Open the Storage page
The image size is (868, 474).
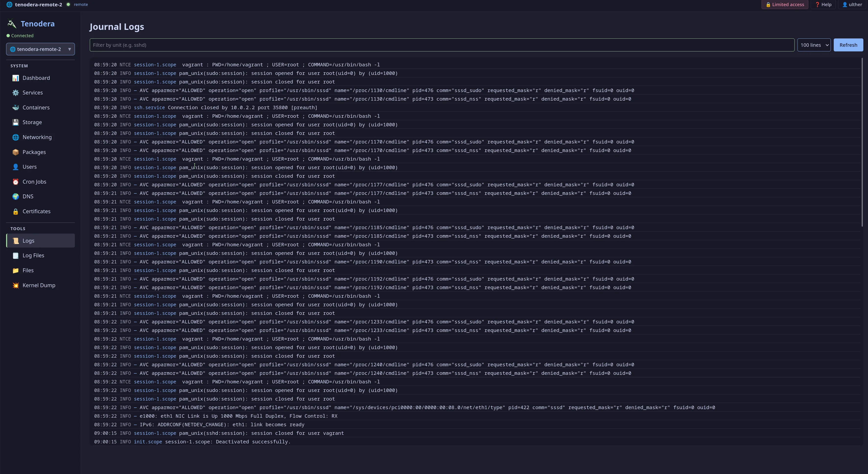coord(40,122)
